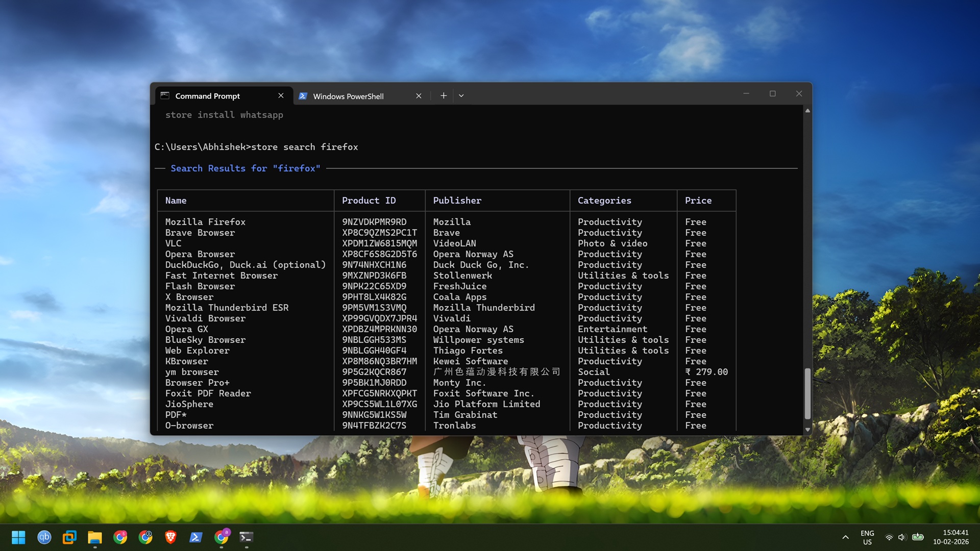Open Wi-Fi network tray icon
This screenshot has width=980, height=551.
tap(889, 537)
